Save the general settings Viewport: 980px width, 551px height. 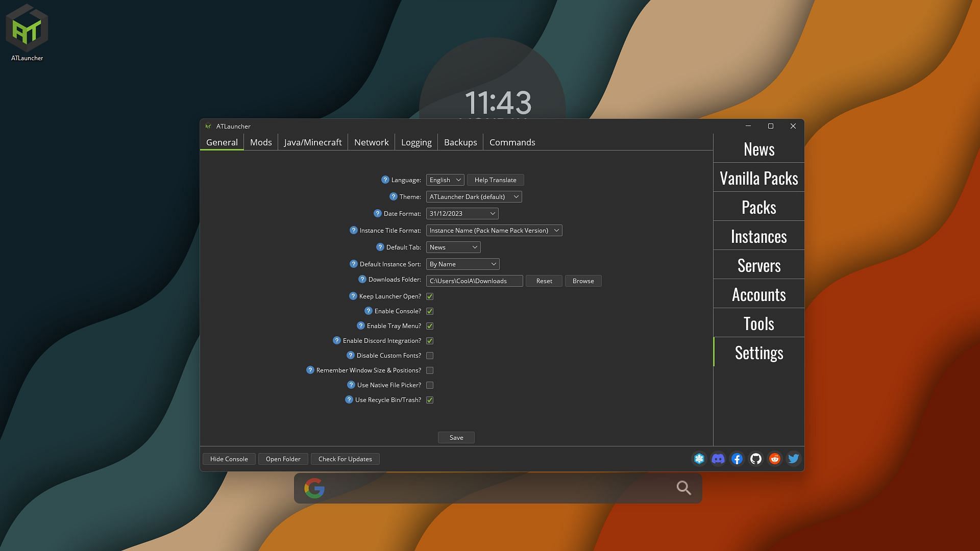point(456,437)
